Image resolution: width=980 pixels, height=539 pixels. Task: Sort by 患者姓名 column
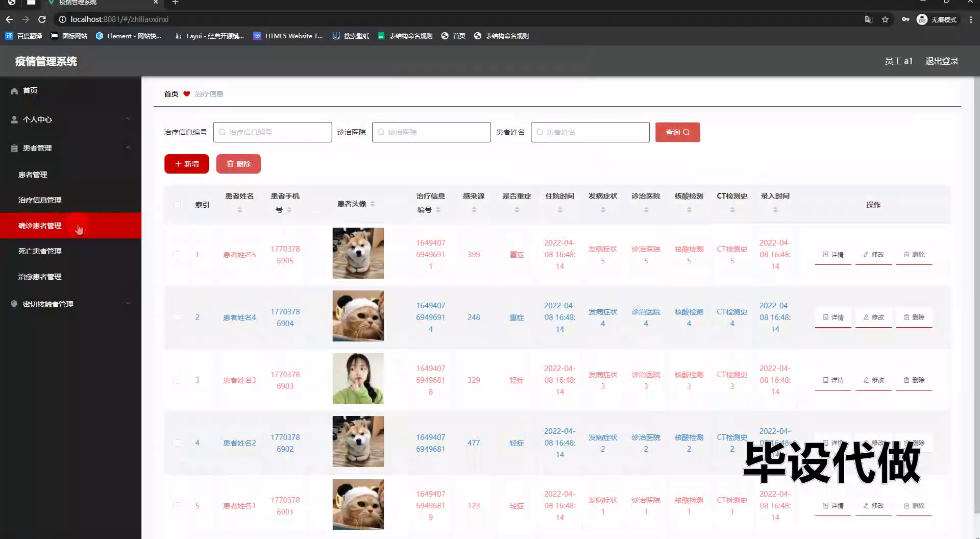point(239,210)
